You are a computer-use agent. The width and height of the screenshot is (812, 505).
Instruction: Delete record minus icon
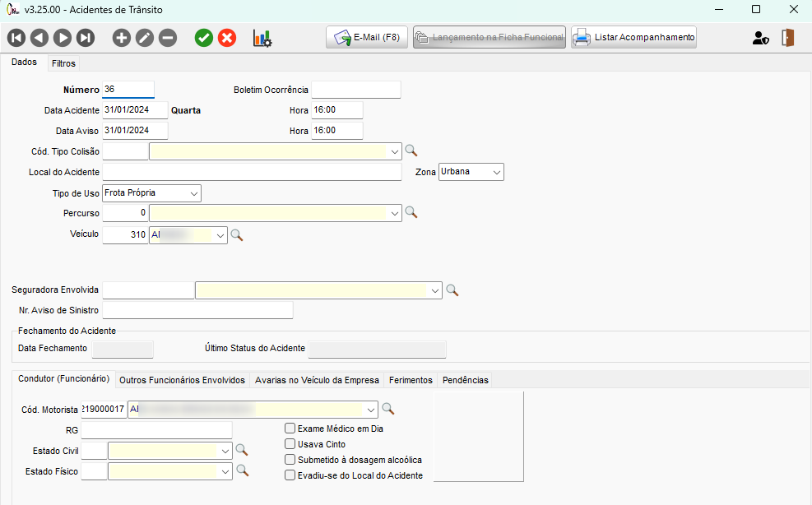pyautogui.click(x=168, y=38)
